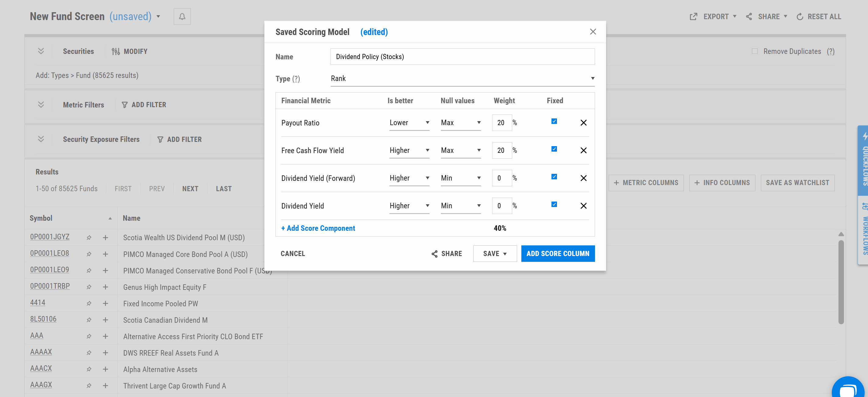Sort by the Symbol column header
Image resolution: width=868 pixels, height=397 pixels.
(70, 218)
